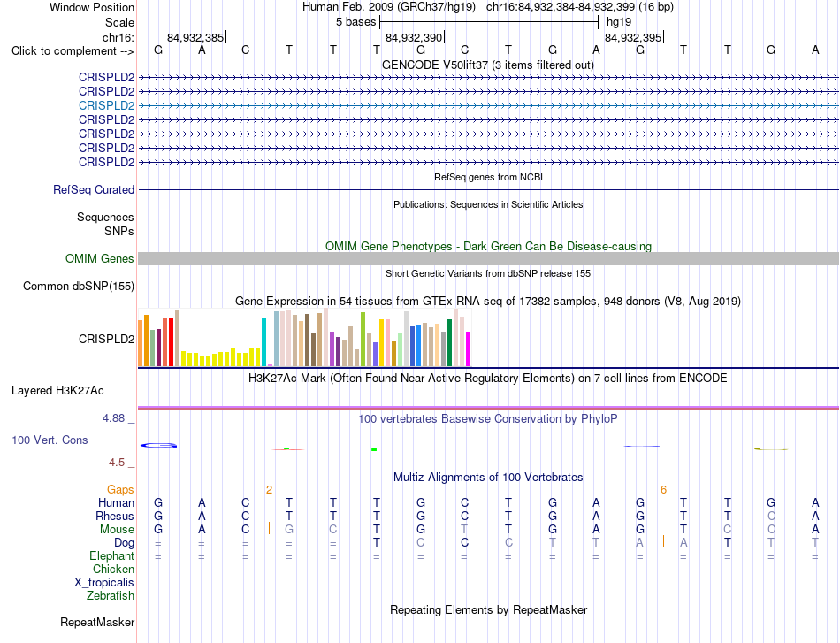The width and height of the screenshot is (840, 643).
Task: Click the Layered H3K27Ac track label
Action: (x=57, y=391)
